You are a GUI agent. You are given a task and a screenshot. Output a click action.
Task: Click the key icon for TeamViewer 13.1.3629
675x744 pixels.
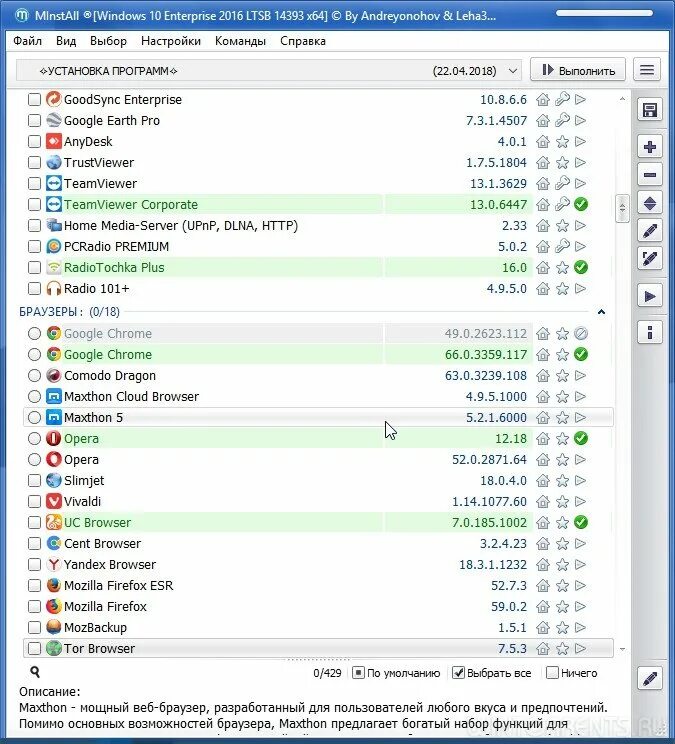(x=562, y=183)
